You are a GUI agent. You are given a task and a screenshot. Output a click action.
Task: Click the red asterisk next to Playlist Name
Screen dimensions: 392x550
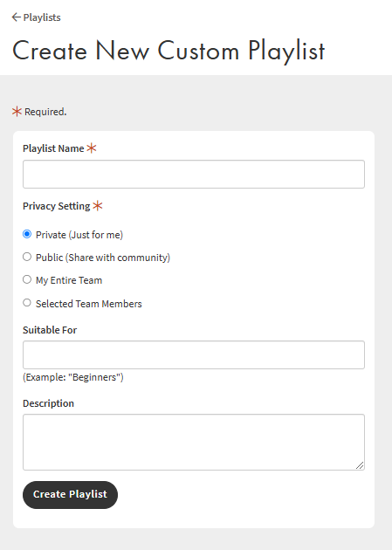[92, 148]
